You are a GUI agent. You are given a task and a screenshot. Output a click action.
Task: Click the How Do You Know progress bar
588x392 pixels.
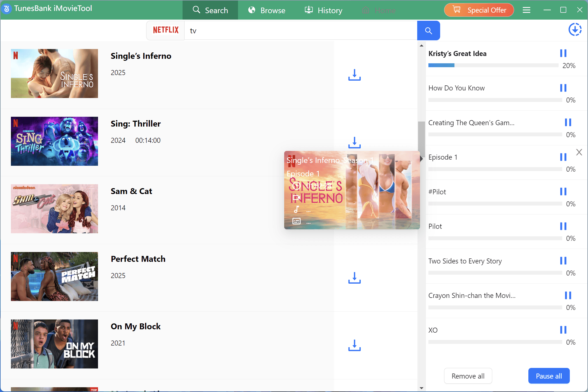point(495,100)
